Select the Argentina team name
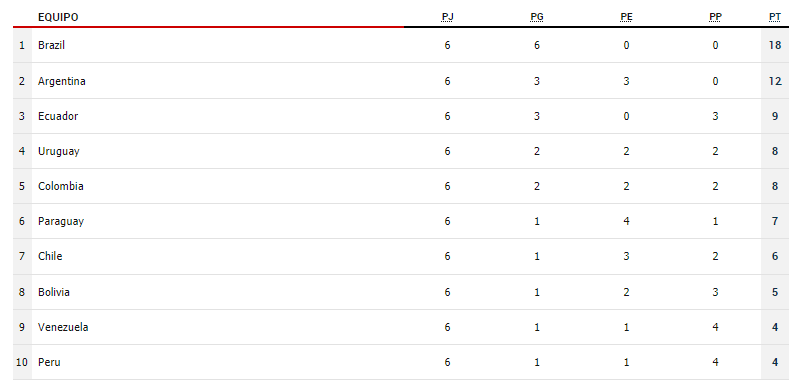The image size is (803, 390). click(x=61, y=81)
